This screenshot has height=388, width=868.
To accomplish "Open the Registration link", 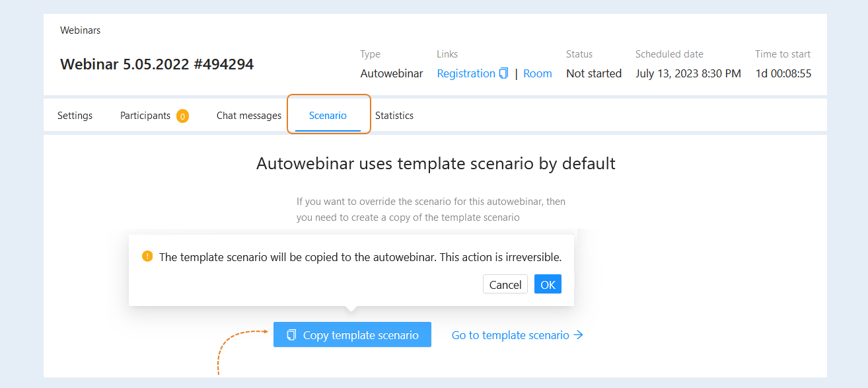I will 466,73.
